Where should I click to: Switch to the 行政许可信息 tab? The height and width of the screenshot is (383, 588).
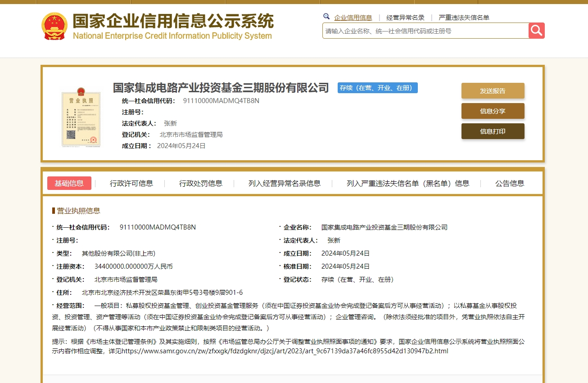132,183
